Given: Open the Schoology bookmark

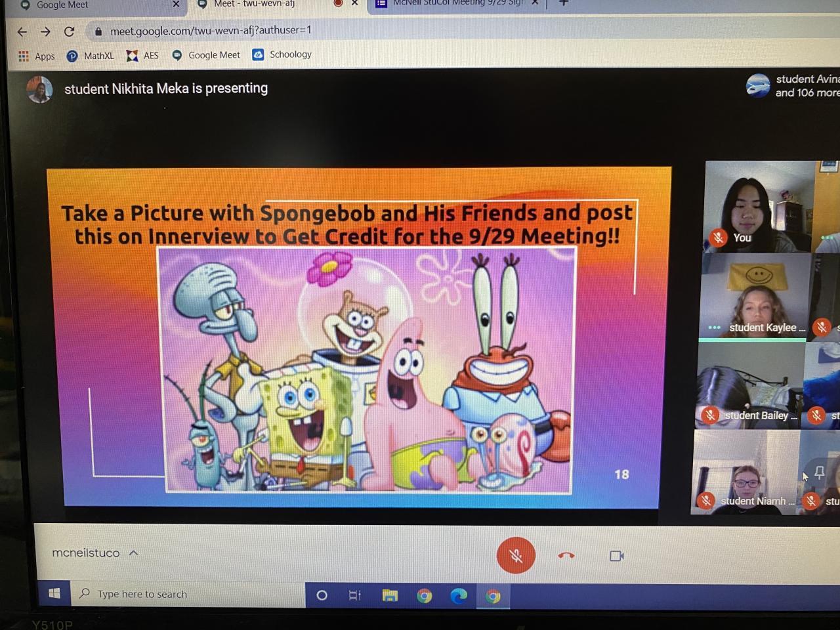Looking at the screenshot, I should click(x=282, y=54).
